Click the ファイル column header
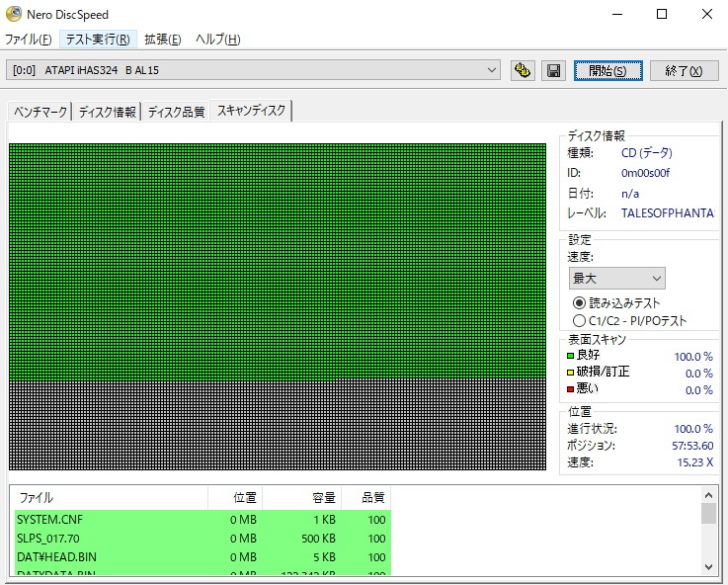This screenshot has width=728, height=585. point(110,498)
